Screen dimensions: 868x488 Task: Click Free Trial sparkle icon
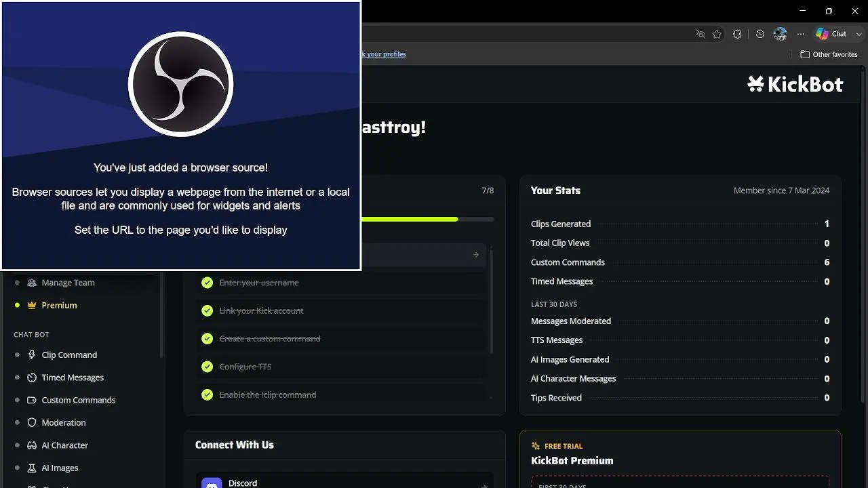(536, 446)
